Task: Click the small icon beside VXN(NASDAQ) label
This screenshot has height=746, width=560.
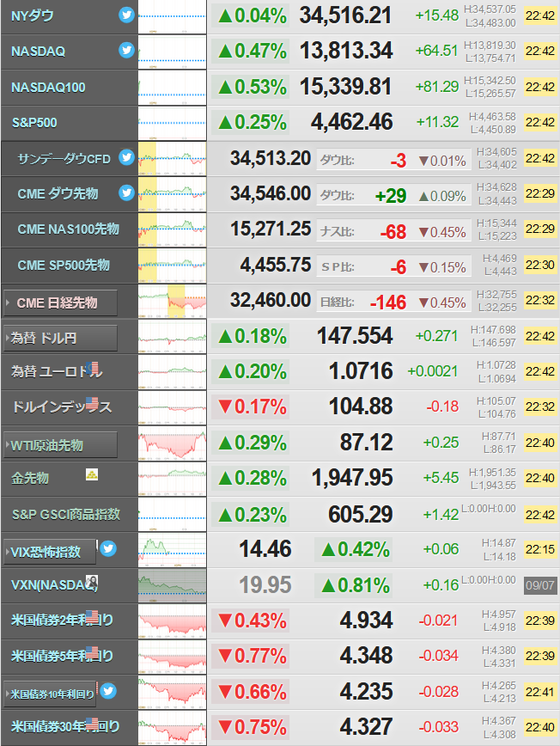Action: coord(92,581)
